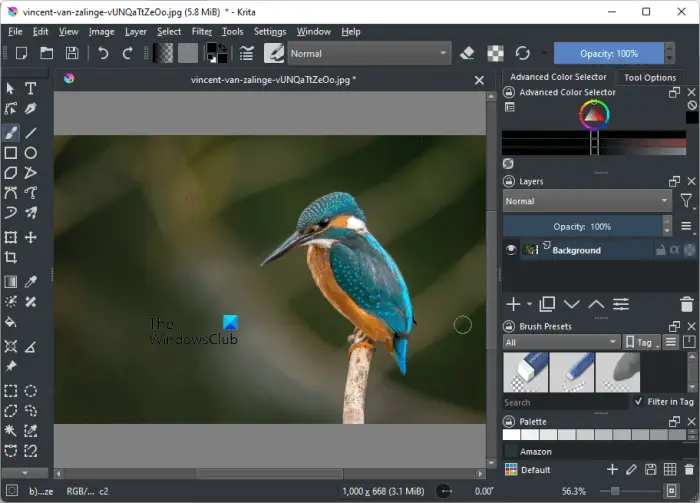Move the layer up using arrow
The height and width of the screenshot is (503, 700).
pyautogui.click(x=596, y=304)
